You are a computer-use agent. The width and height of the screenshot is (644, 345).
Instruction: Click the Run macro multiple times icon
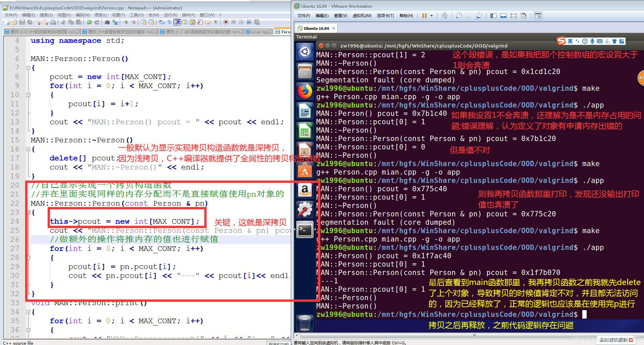pos(249,22)
